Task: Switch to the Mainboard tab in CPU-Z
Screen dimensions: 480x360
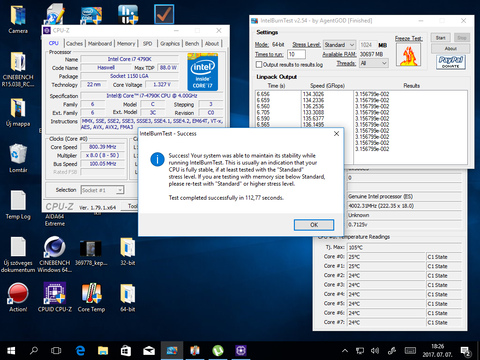Action: tap(100, 43)
